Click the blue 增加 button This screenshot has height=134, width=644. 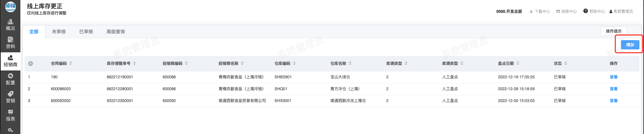(x=630, y=45)
